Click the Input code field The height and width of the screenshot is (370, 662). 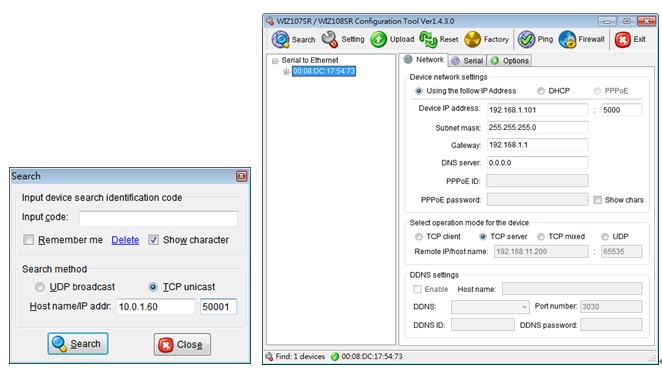coord(158,218)
